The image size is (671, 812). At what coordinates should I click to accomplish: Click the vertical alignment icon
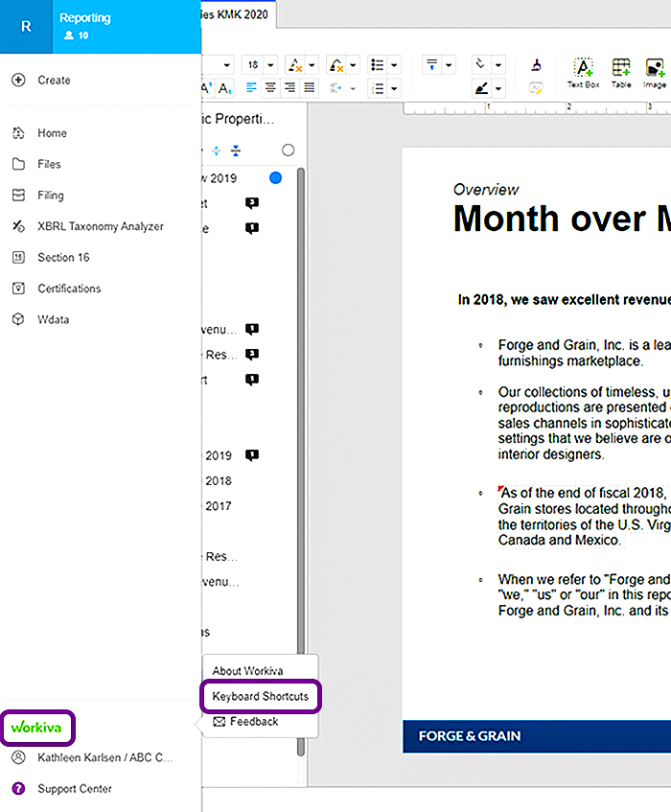click(431, 65)
